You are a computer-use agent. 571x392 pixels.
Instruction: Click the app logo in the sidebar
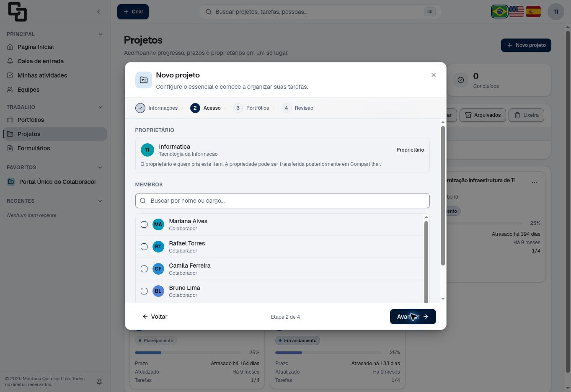[x=17, y=12]
